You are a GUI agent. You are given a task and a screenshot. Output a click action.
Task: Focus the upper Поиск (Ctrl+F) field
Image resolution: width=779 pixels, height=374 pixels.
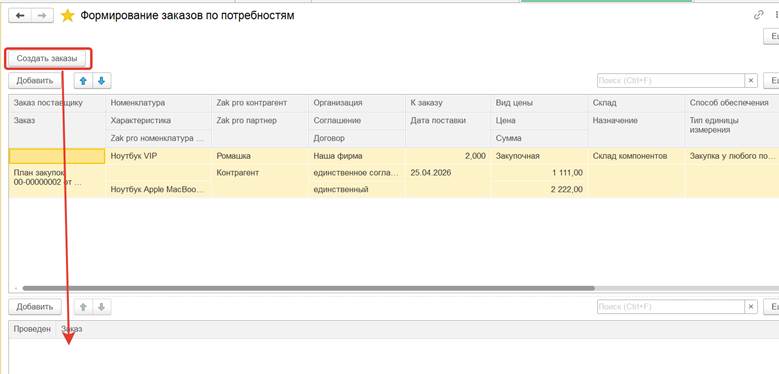coord(671,80)
